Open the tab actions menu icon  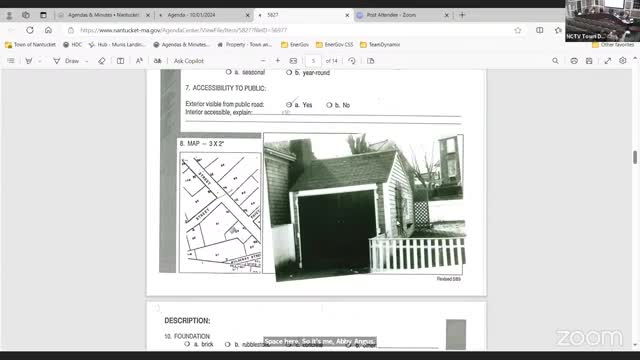[43, 15]
